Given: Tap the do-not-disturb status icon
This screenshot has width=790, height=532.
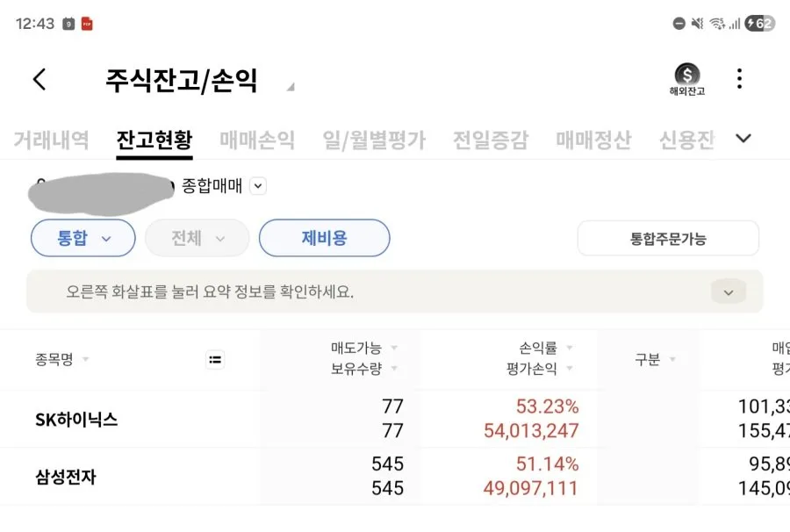Looking at the screenshot, I should click(x=679, y=23).
